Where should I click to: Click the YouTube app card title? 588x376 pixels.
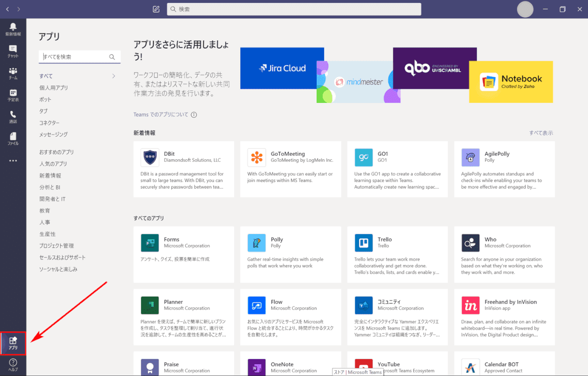[x=389, y=364]
